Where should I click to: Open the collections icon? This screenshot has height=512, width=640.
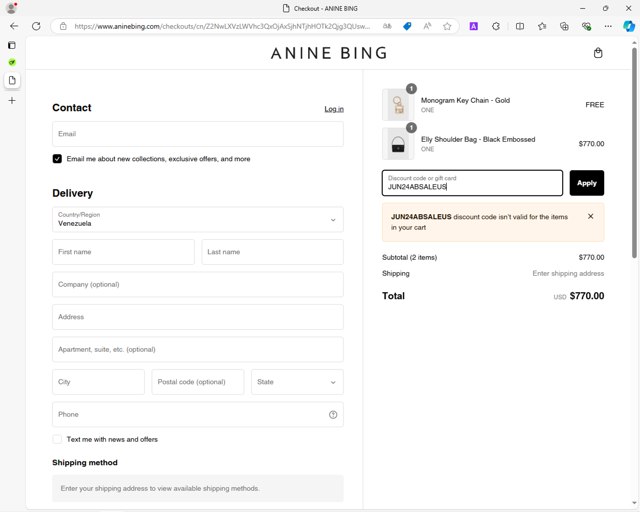(564, 26)
